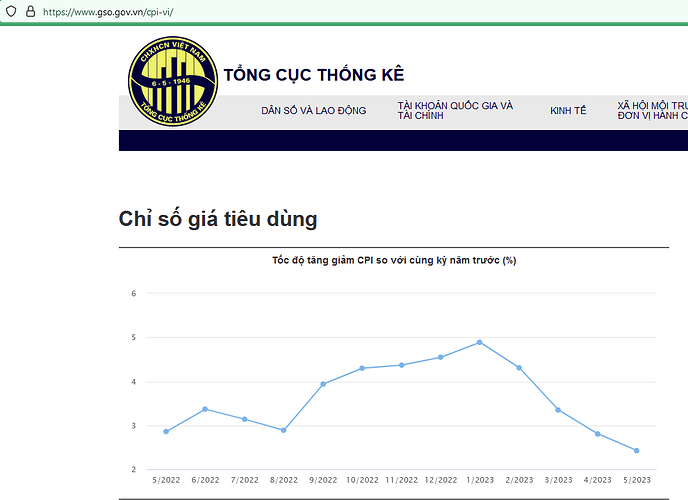Click the 5/2023 x-axis label

(637, 480)
